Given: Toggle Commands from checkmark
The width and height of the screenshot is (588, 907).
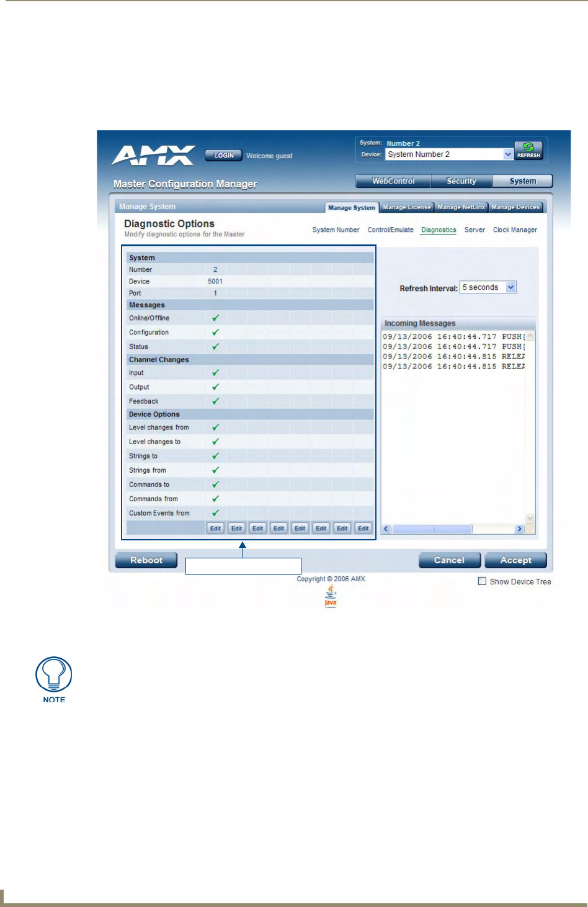Looking at the screenshot, I should point(215,498).
